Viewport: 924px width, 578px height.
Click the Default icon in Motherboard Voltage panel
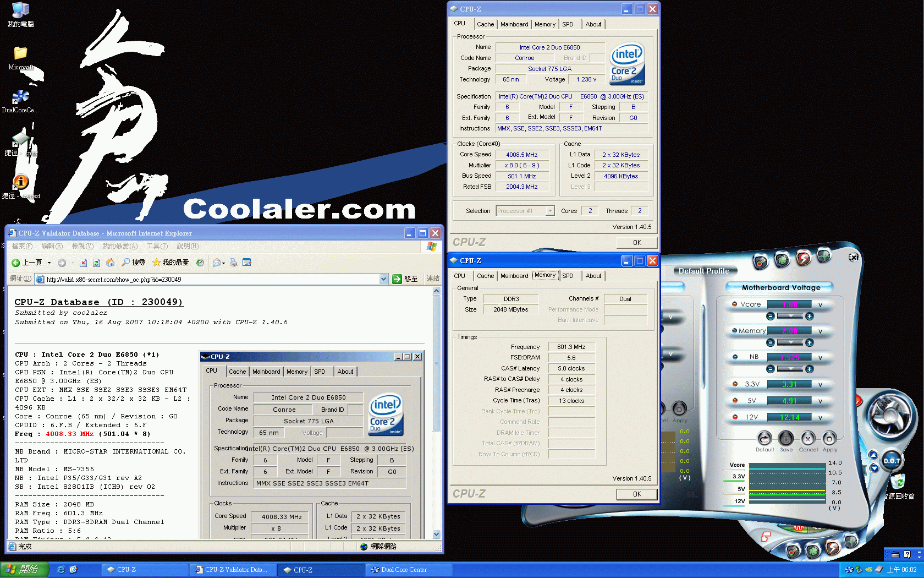click(765, 439)
